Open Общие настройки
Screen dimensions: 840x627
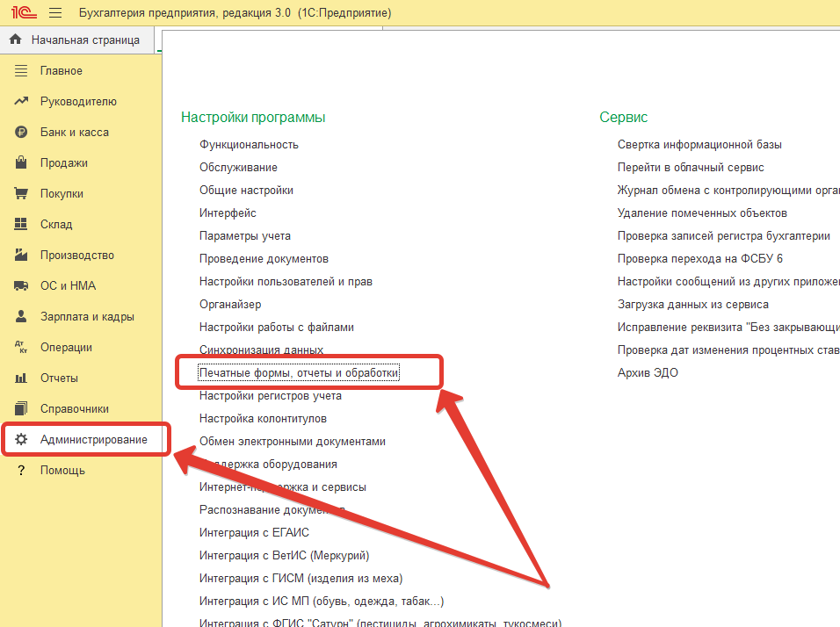[246, 190]
